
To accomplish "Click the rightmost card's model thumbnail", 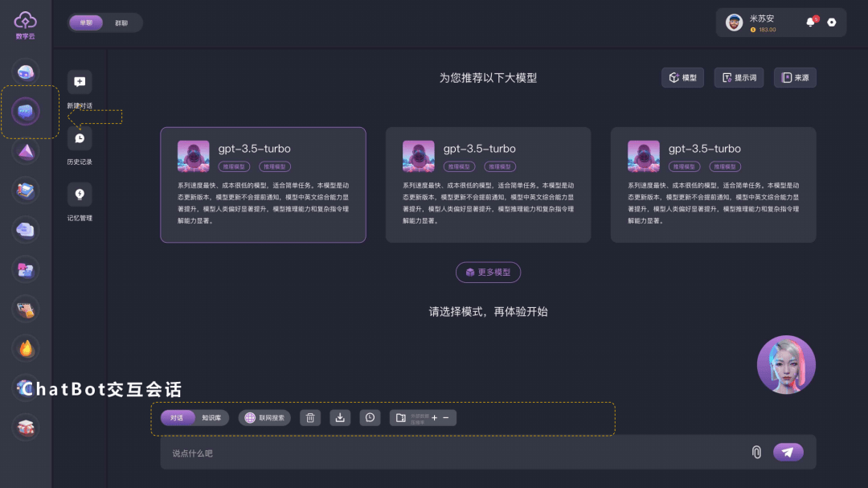I will [x=643, y=156].
